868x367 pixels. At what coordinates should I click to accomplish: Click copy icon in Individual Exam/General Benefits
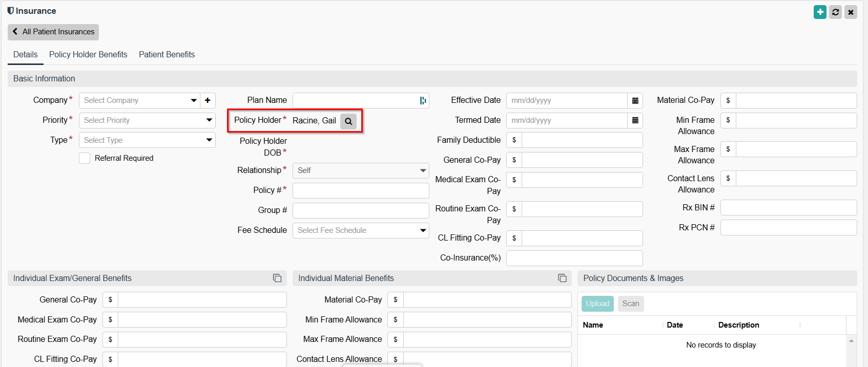pos(277,278)
